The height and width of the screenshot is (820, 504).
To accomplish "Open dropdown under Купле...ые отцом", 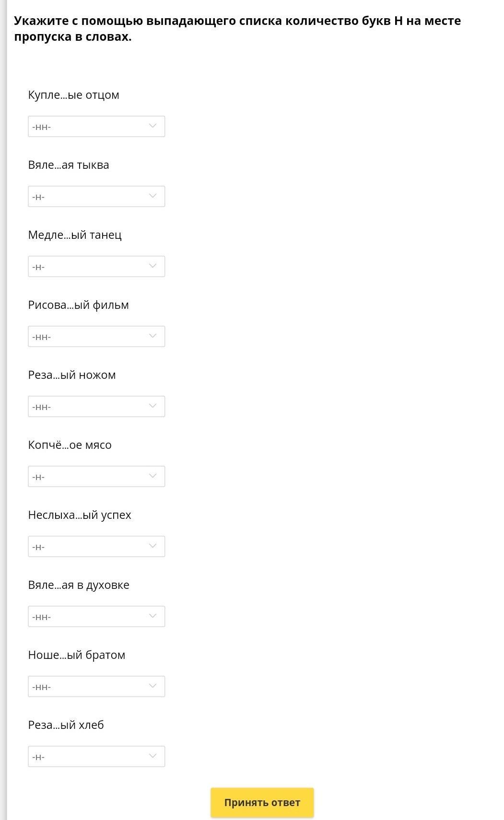I will click(x=96, y=127).
